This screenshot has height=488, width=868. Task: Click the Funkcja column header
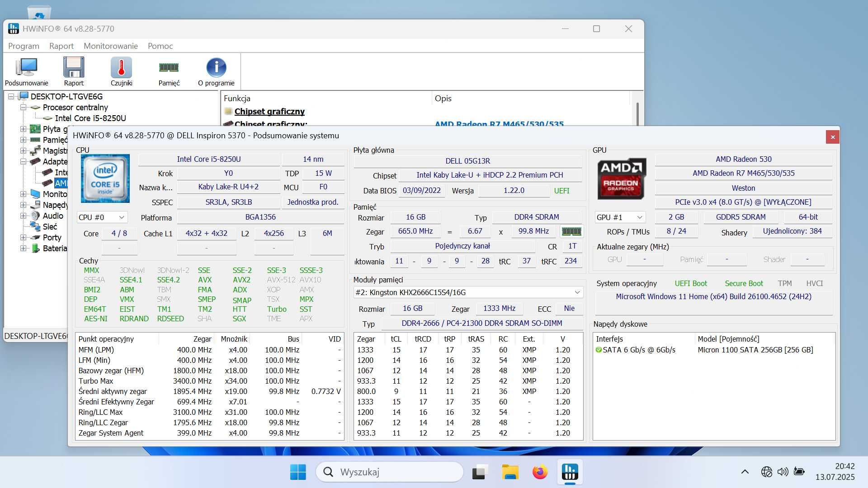click(326, 99)
